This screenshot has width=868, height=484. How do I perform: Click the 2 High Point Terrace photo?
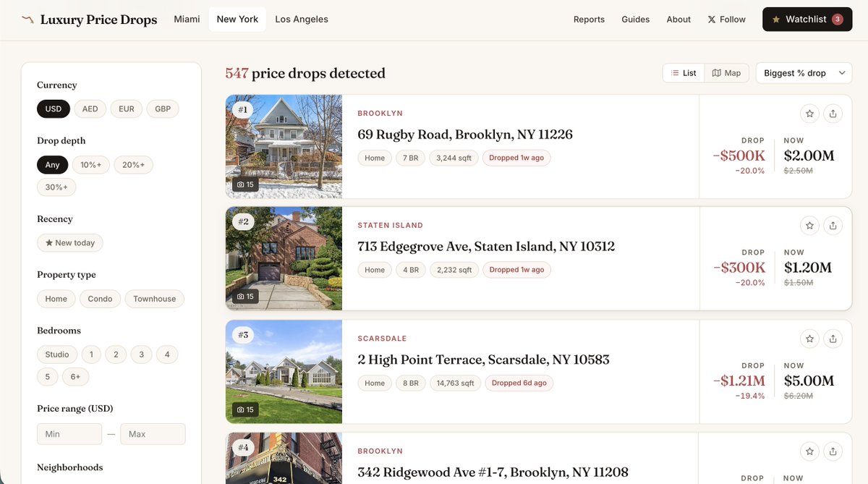coord(284,372)
